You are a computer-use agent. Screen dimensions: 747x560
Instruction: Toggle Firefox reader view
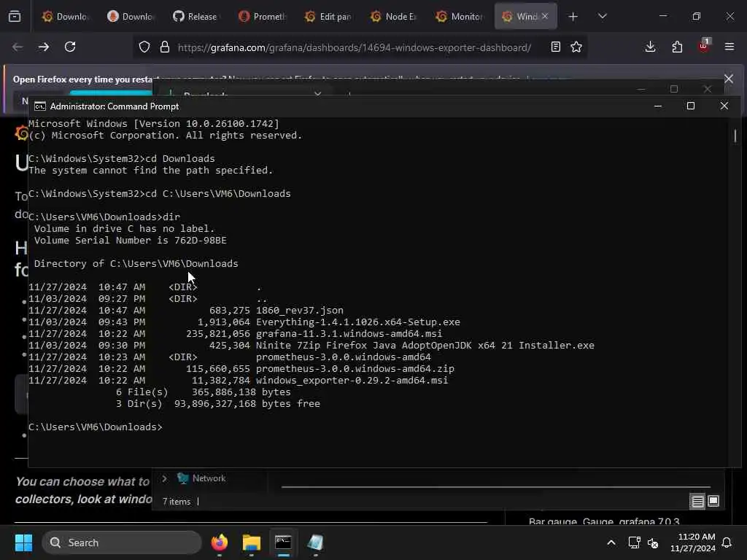pos(555,47)
